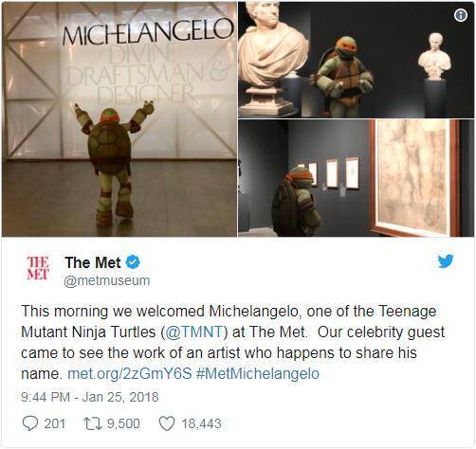476x449 pixels.
Task: Open the tweet timestamp Jan 25, 2018
Action: pyautogui.click(x=90, y=397)
